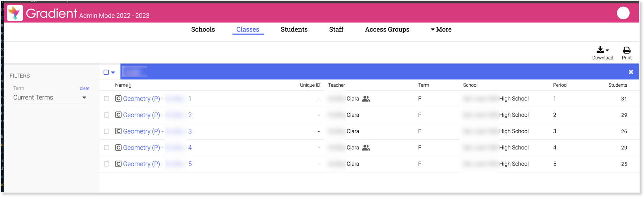The height and width of the screenshot is (197, 644).
Task: Sort the table by the Name column header
Action: tap(123, 85)
